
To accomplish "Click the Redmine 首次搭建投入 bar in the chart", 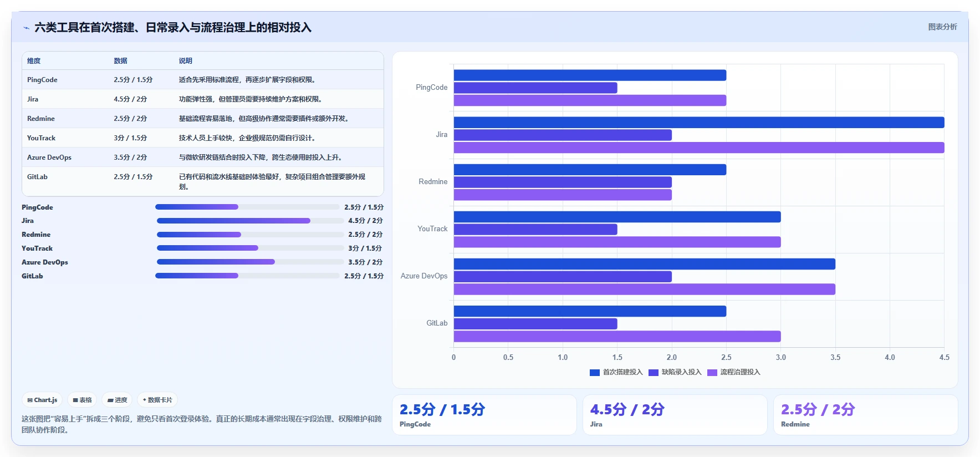I will [x=590, y=170].
